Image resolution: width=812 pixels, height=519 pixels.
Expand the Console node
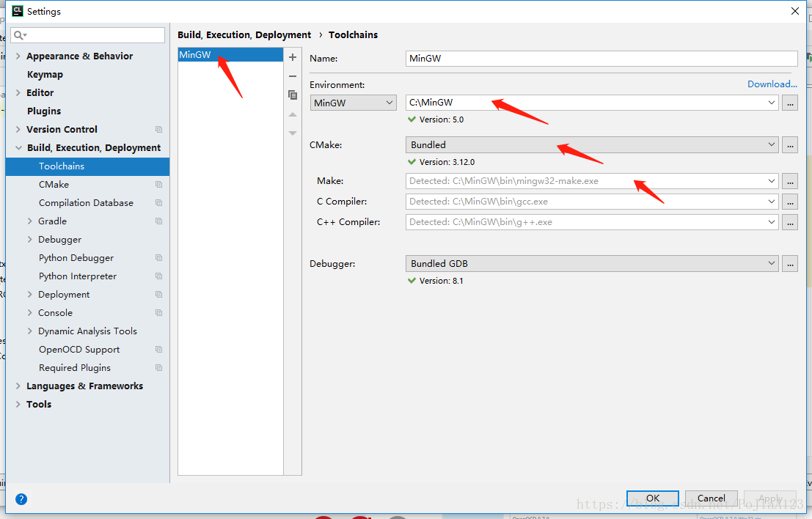pyautogui.click(x=29, y=312)
